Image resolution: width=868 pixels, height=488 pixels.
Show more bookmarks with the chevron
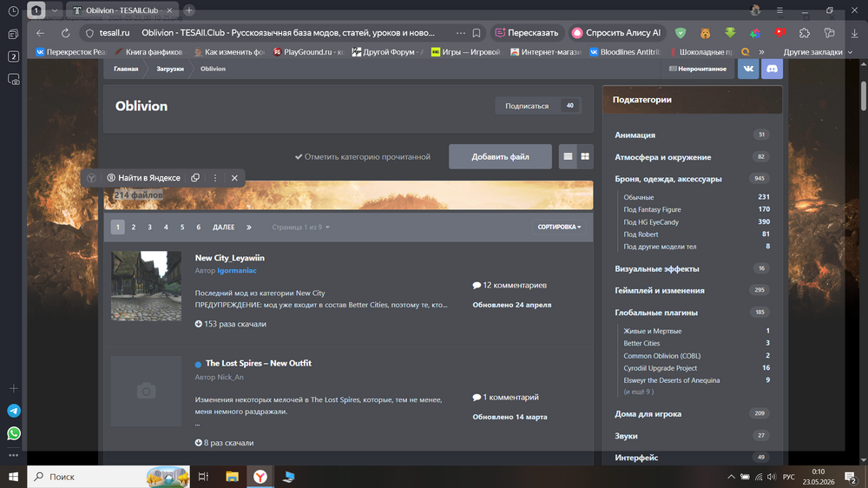762,52
